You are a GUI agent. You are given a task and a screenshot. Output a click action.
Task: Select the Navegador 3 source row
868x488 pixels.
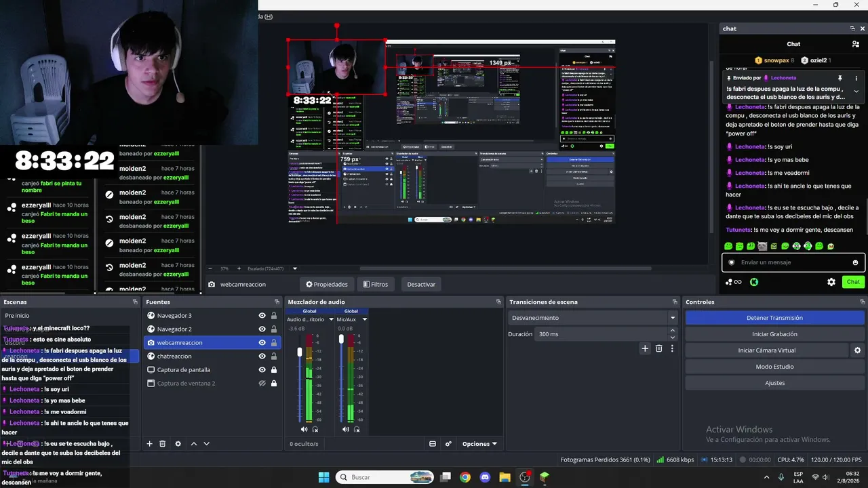coord(212,315)
